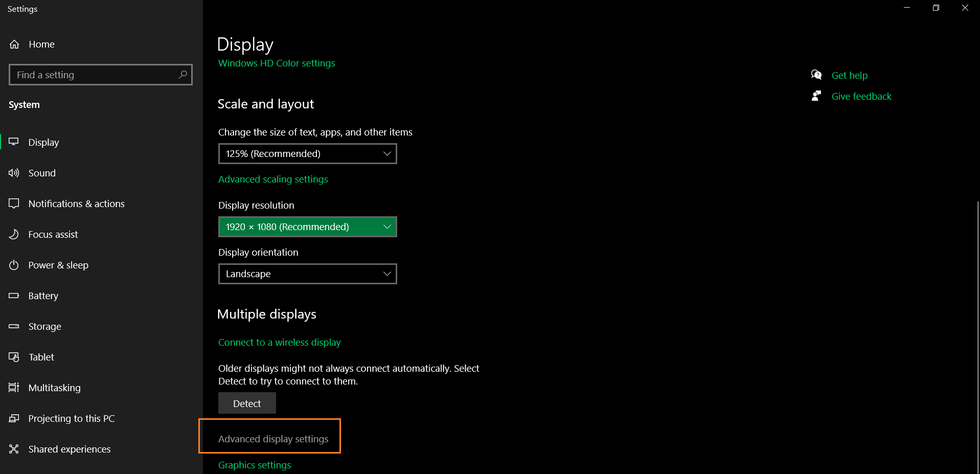Open Shared experiences settings icon

click(13, 449)
